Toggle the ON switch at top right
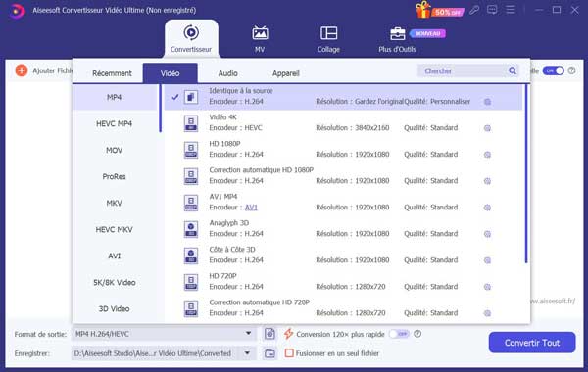This screenshot has width=588, height=372. click(x=553, y=70)
